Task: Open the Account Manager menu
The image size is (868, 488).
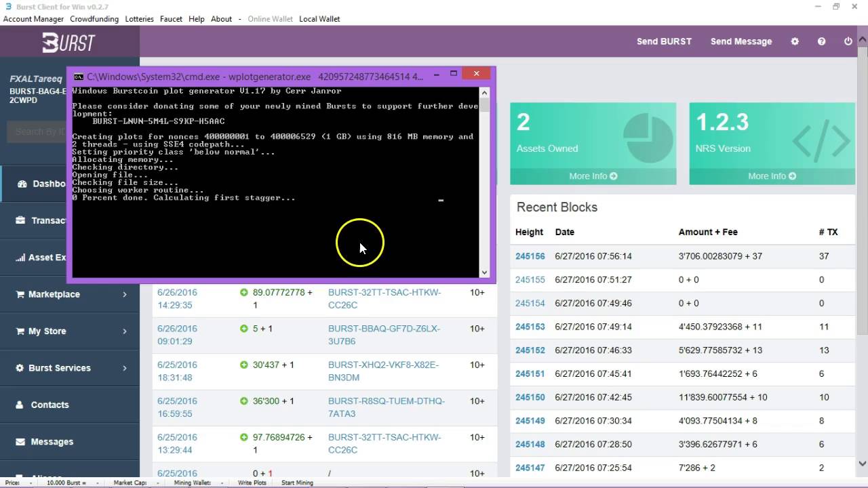Action: [33, 19]
